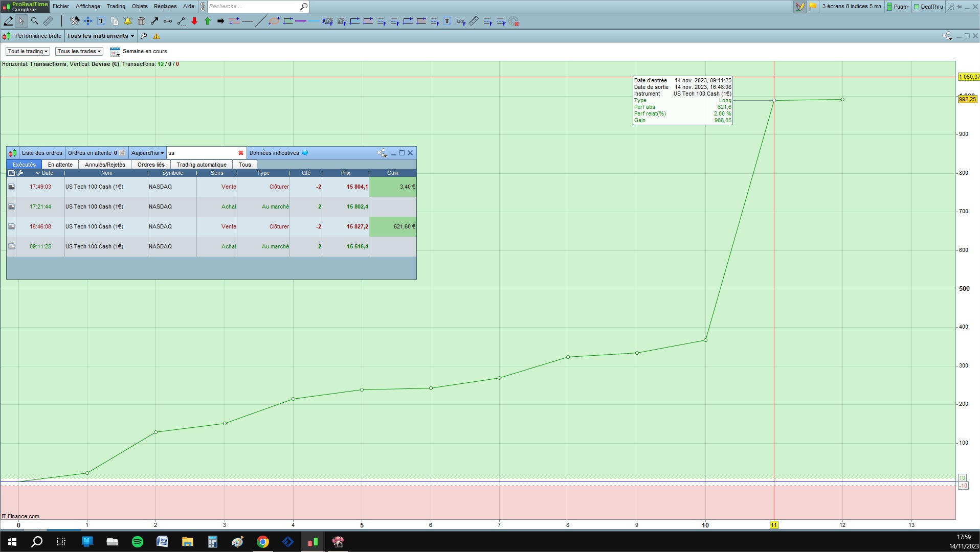Click the 15 804,1 price cell
This screenshot has width=980, height=552.
point(346,187)
